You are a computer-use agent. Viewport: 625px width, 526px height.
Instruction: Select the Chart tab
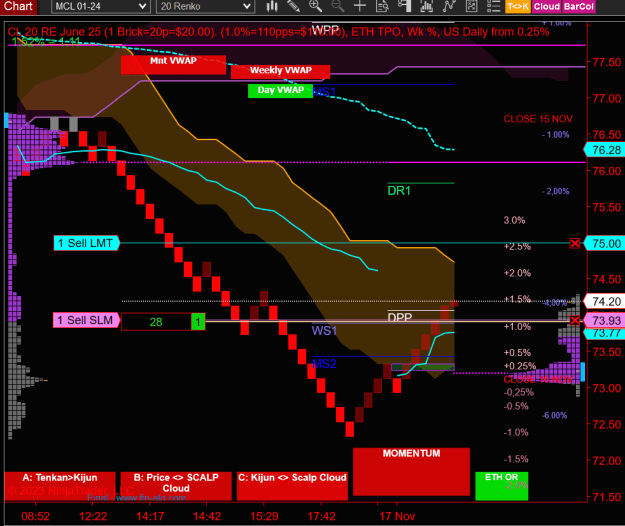[18, 6]
